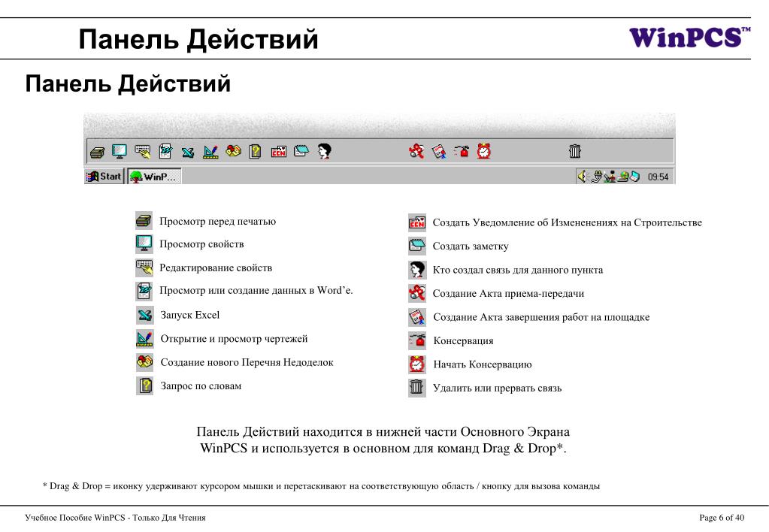Click the legend icon beside 'Открытие и просмотр чертежей'
769x532 pixels.
click(144, 338)
